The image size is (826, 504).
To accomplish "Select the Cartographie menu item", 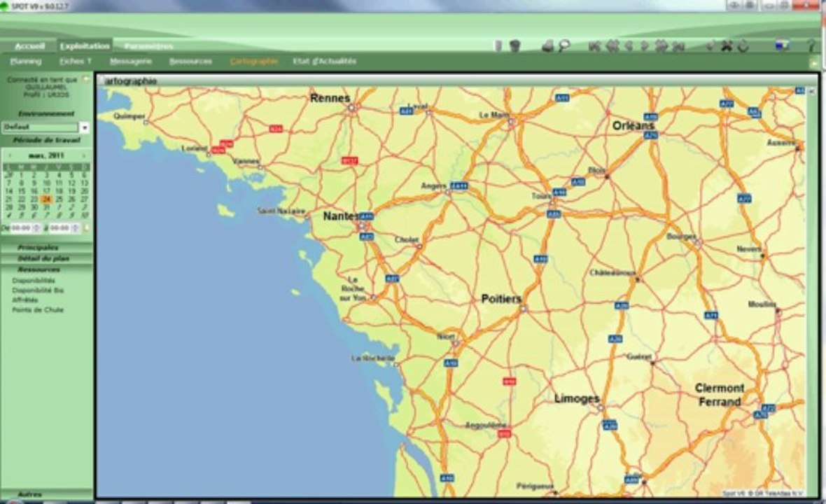I will click(254, 62).
